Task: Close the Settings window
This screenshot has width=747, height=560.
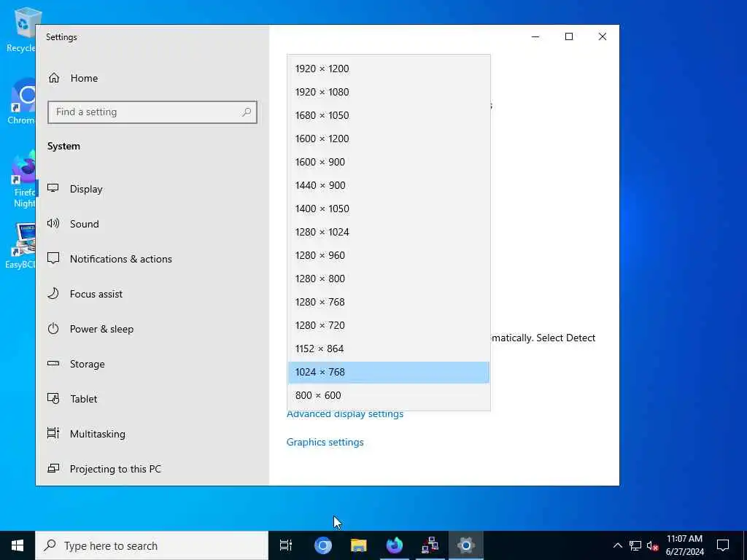Action: click(602, 36)
